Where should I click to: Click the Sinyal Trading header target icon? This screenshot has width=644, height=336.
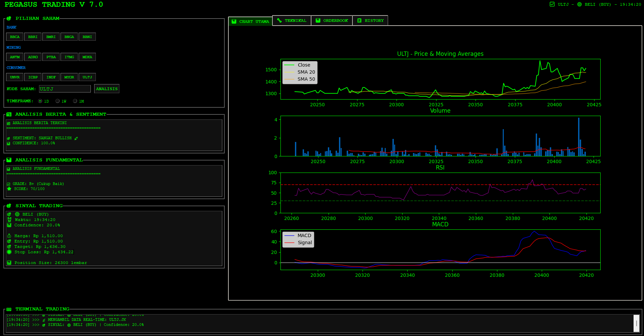pyautogui.click(x=9, y=206)
